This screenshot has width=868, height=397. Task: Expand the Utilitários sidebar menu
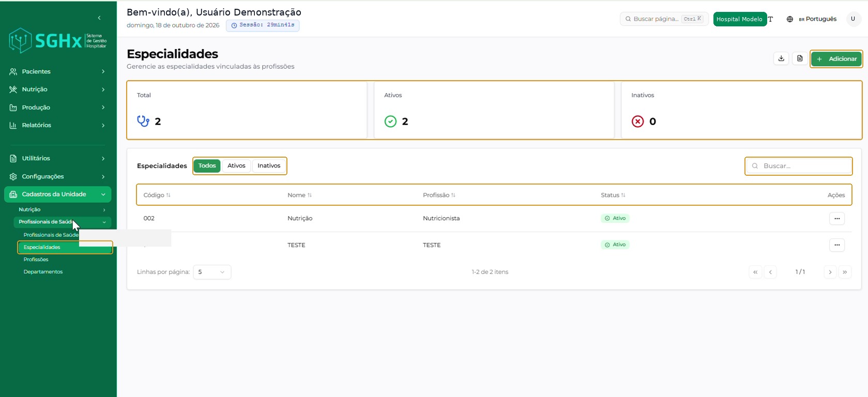tap(57, 159)
